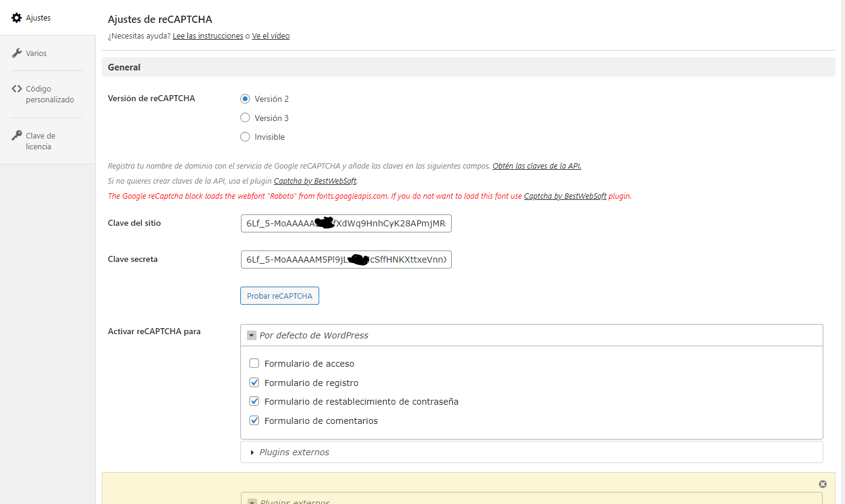Choose the Versión 3 radio option
Image resolution: width=845 pixels, height=504 pixels.
click(x=245, y=118)
